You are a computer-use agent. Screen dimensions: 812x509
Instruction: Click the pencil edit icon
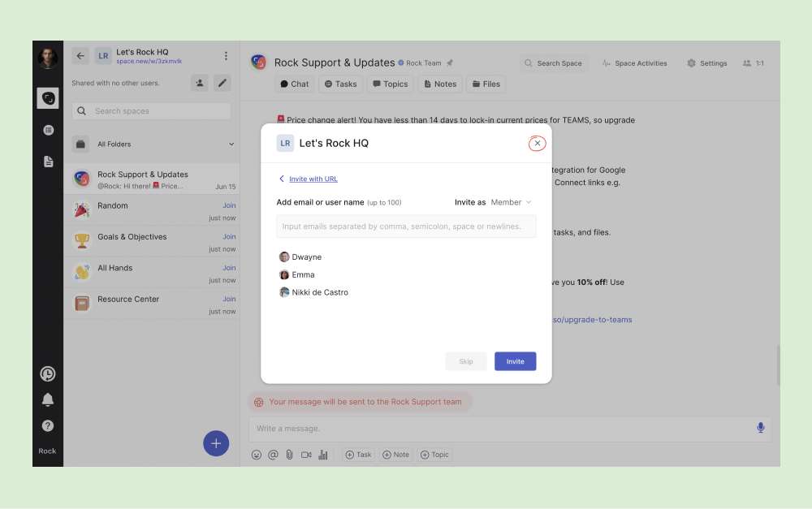tap(222, 83)
